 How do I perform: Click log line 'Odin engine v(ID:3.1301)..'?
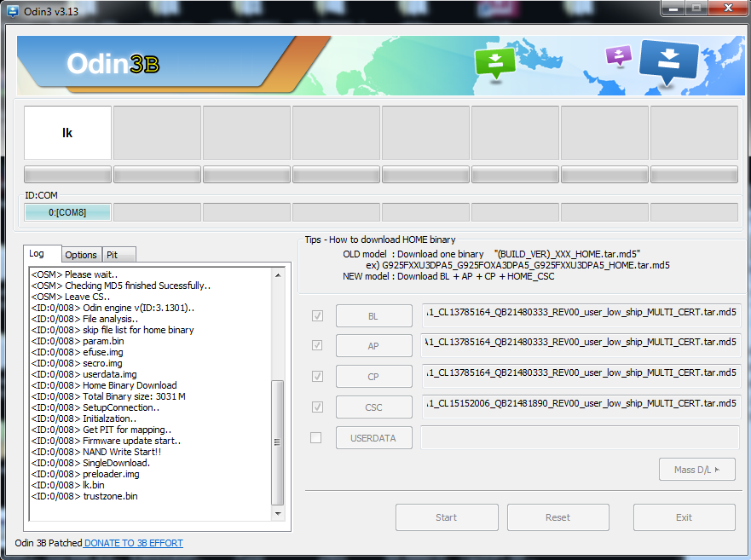coord(113,308)
